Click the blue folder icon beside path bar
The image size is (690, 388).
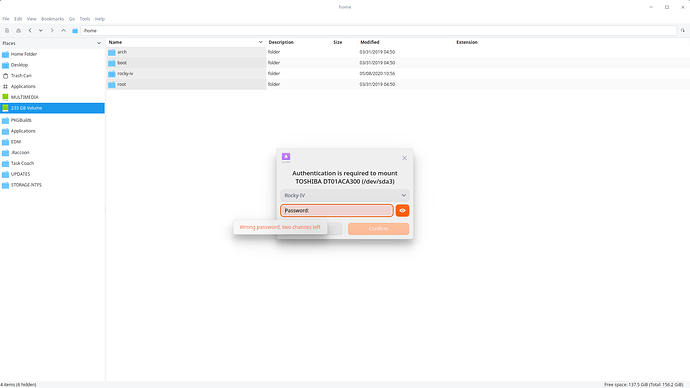pyautogui.click(x=75, y=31)
